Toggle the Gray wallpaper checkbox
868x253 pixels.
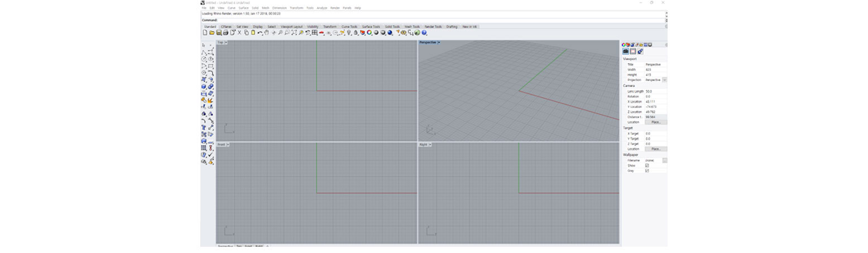(647, 170)
